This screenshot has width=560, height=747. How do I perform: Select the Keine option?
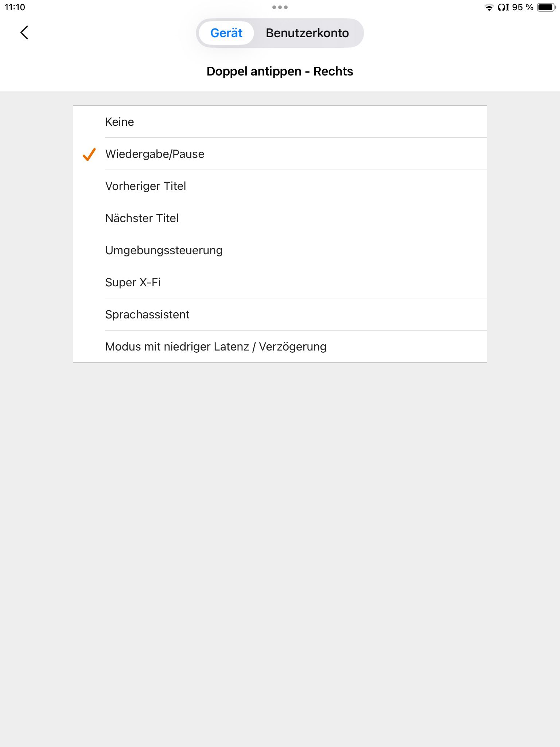tap(120, 122)
